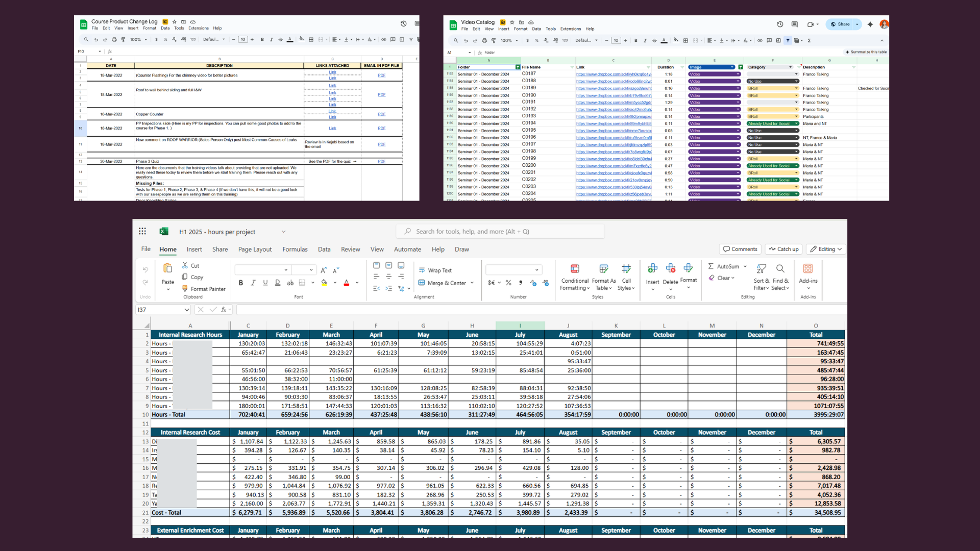Open Extensions menu in Video Catalog
Image resolution: width=980 pixels, height=551 pixels.
[x=570, y=29]
